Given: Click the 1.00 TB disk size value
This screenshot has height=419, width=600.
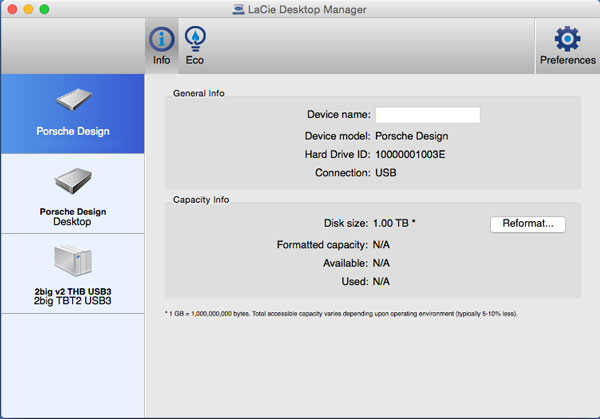Looking at the screenshot, I should click(393, 223).
